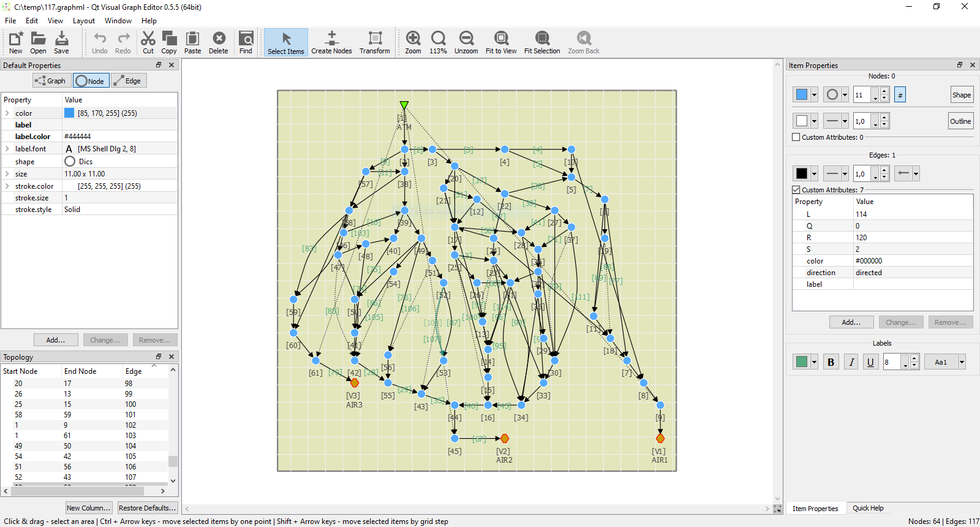Click the Restore Defaults button

coord(147,508)
